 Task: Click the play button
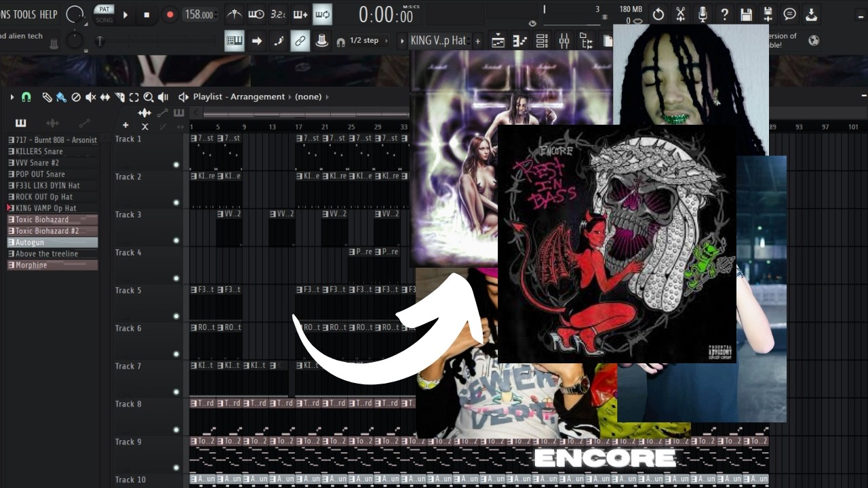pyautogui.click(x=125, y=14)
